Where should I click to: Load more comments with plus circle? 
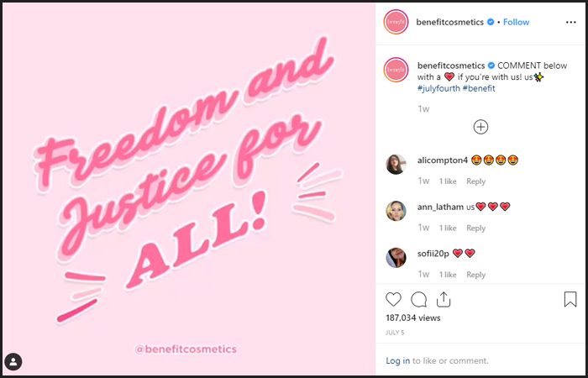[480, 127]
